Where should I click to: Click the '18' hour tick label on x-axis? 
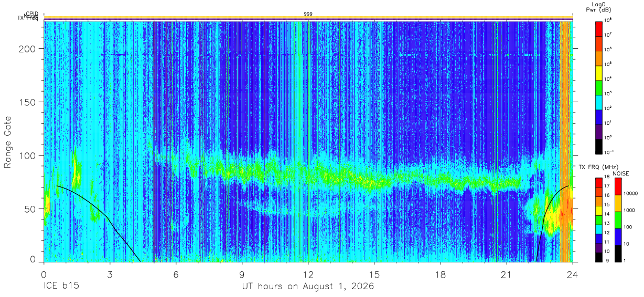click(441, 274)
